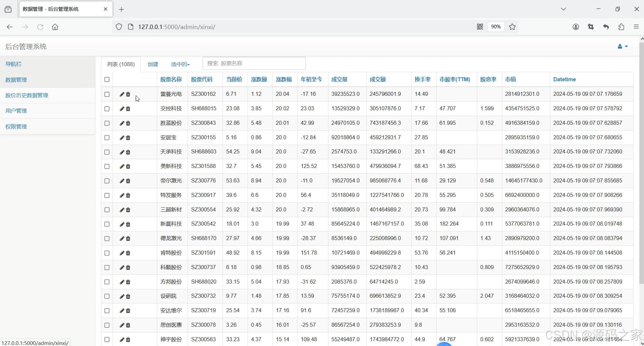
Task: Check the select-all checkbox in table header
Action: 107,79
